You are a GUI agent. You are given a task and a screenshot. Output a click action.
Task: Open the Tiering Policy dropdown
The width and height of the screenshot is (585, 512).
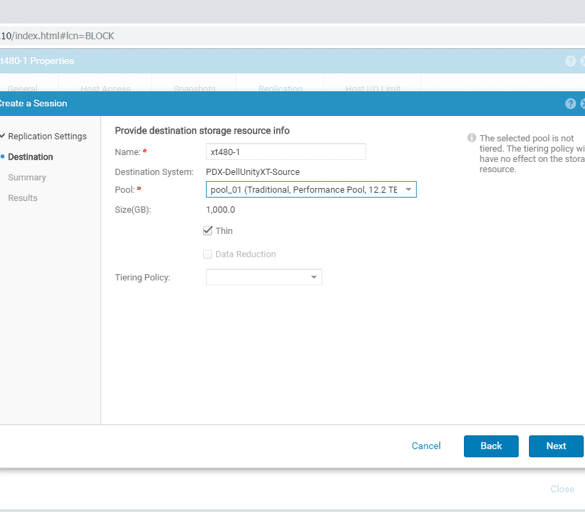[x=264, y=277]
